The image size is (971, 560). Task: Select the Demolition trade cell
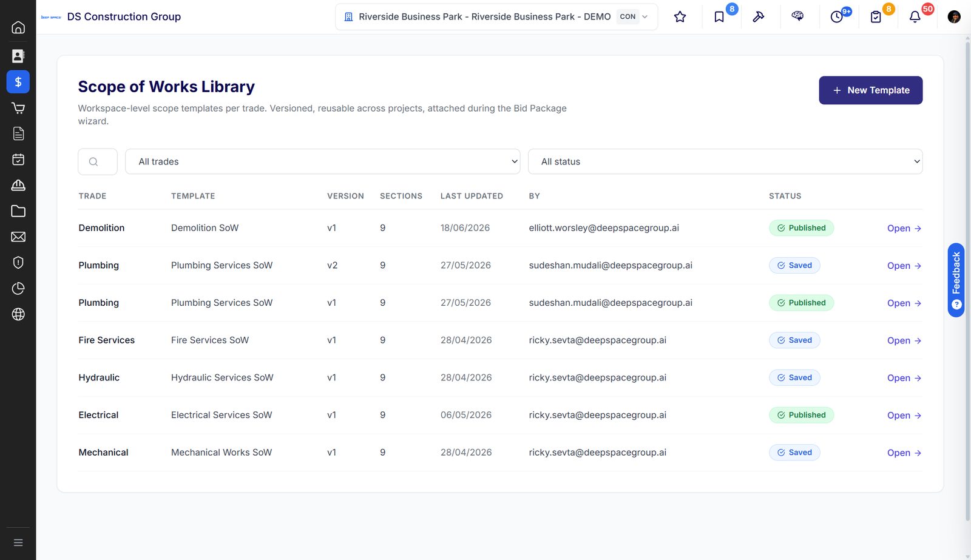pos(101,228)
